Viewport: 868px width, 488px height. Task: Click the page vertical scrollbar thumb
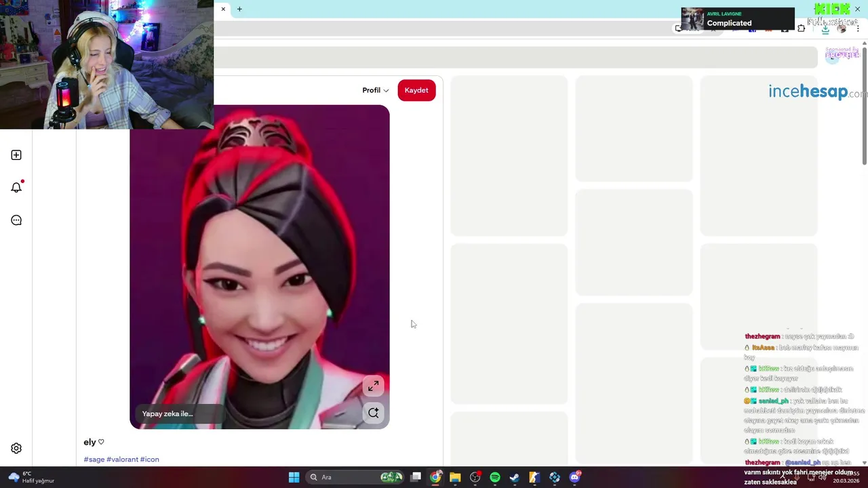865,105
